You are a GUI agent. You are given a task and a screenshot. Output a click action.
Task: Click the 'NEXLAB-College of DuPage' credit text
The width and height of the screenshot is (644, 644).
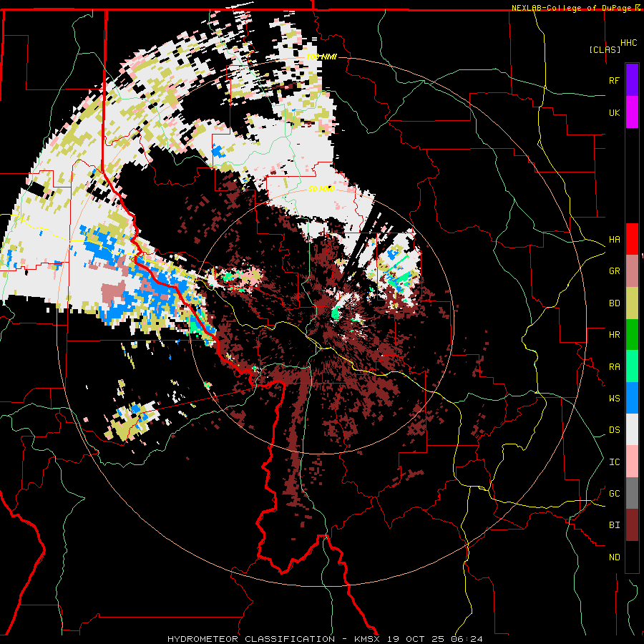pos(571,8)
